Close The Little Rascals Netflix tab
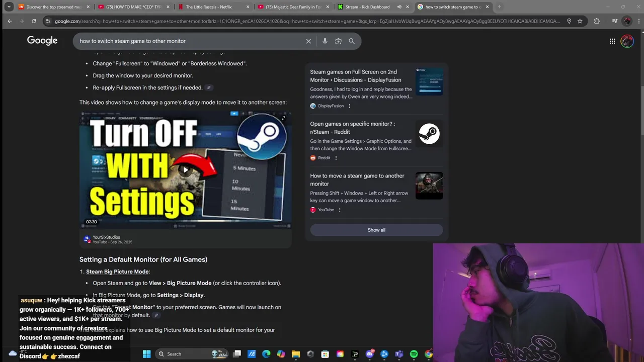644x362 pixels. coord(248,7)
